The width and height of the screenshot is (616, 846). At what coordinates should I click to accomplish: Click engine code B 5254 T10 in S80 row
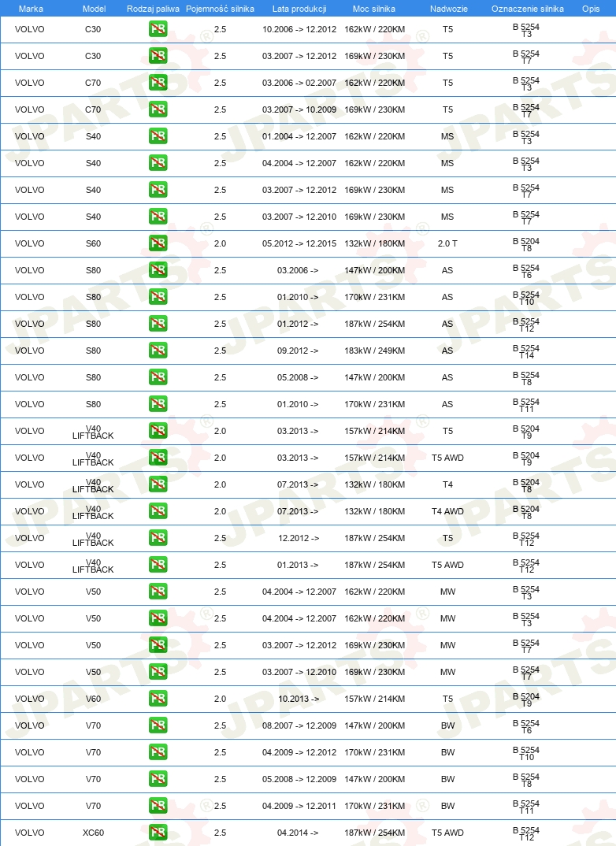[x=526, y=299]
